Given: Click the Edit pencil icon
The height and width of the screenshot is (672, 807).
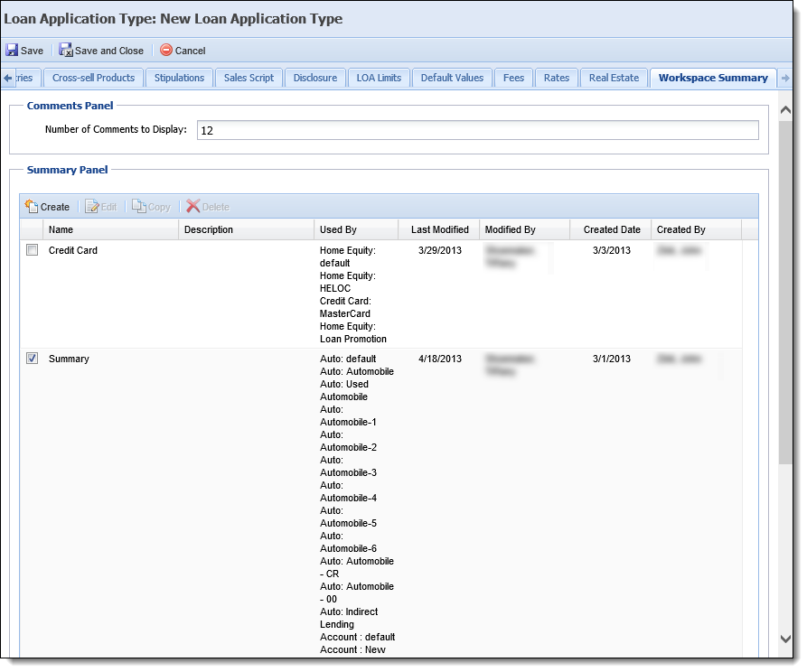Looking at the screenshot, I should point(92,206).
